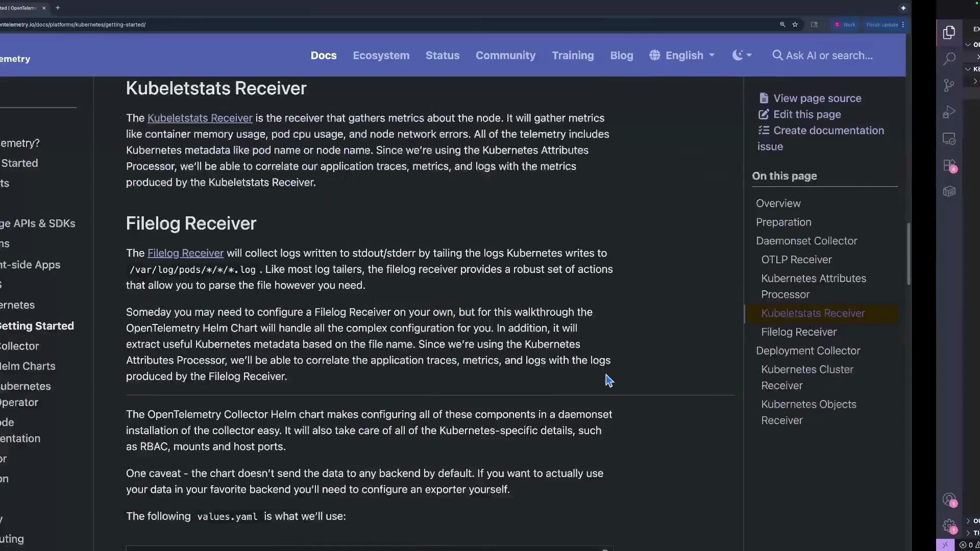980x551 pixels.
Task: Bookmark this page with the star icon
Action: pyautogui.click(x=795, y=24)
